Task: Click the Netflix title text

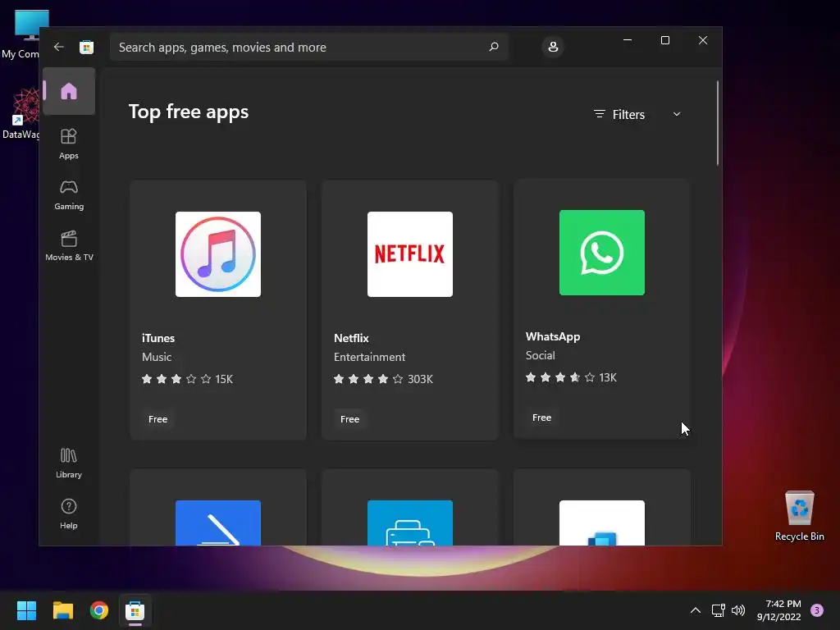Action: point(351,338)
